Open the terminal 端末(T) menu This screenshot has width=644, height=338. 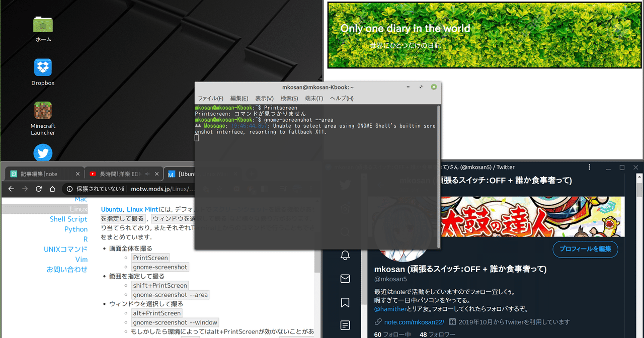pos(314,99)
